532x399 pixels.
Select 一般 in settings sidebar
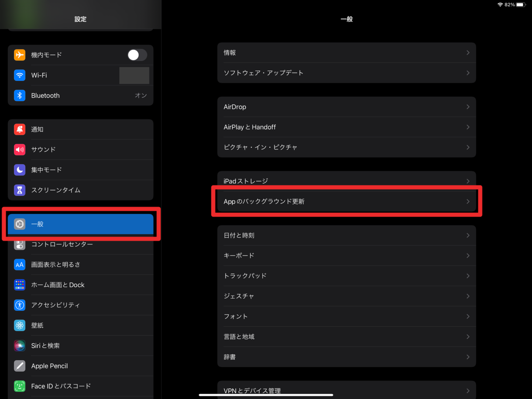pyautogui.click(x=80, y=224)
